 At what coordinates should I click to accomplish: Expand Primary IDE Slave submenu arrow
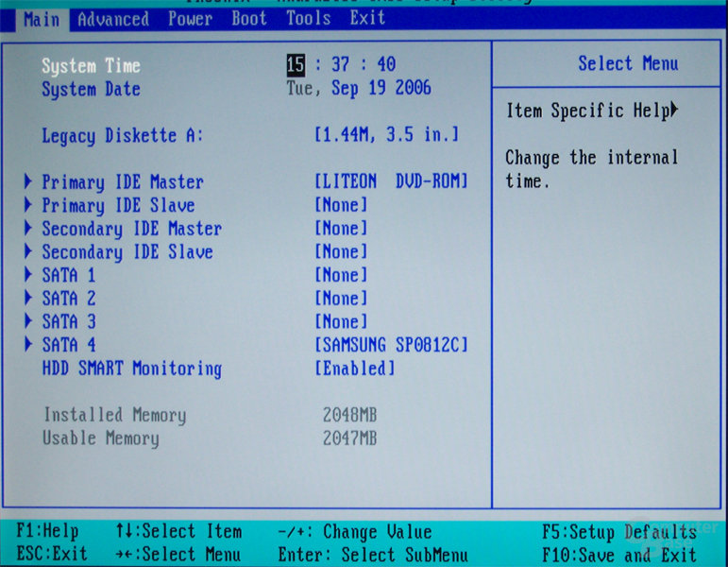point(28,204)
